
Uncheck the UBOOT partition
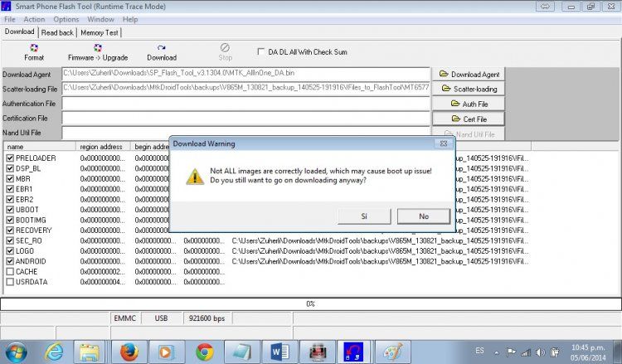[10, 209]
